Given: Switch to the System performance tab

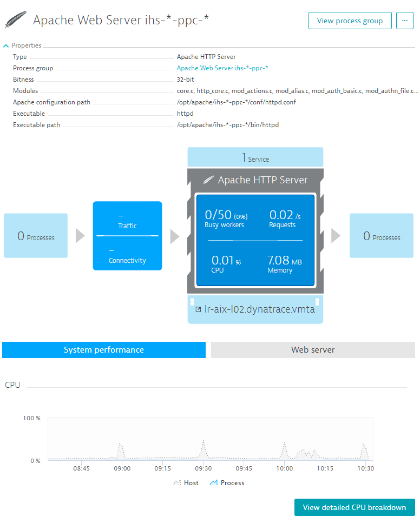Looking at the screenshot, I should point(104,349).
